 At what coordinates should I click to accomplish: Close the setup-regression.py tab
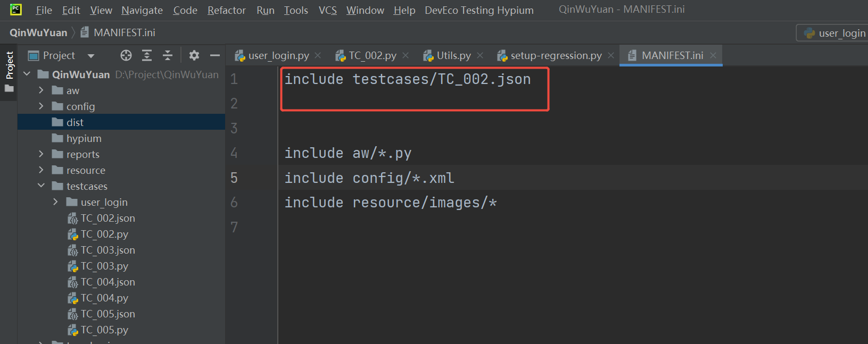(611, 55)
